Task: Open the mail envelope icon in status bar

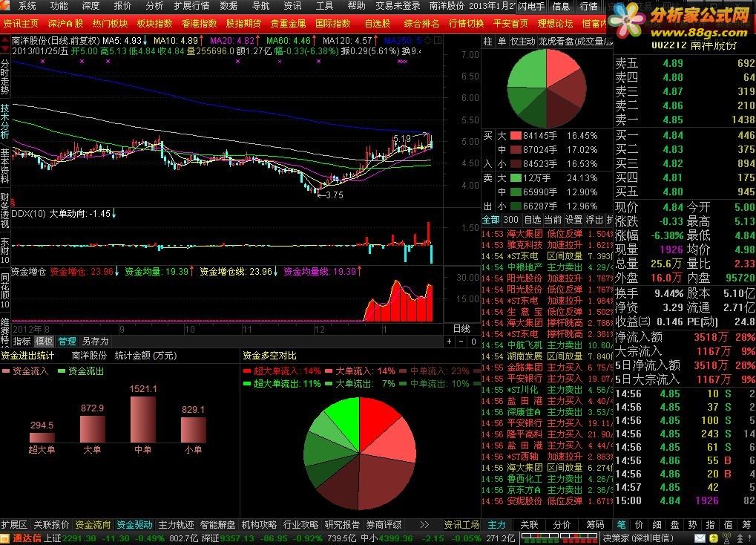Action: [x=699, y=538]
